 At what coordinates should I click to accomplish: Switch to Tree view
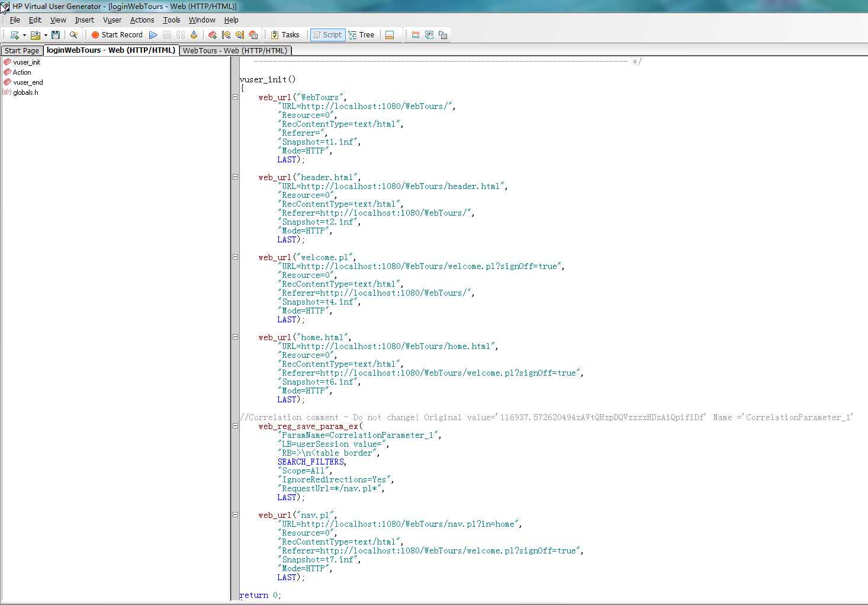point(361,35)
